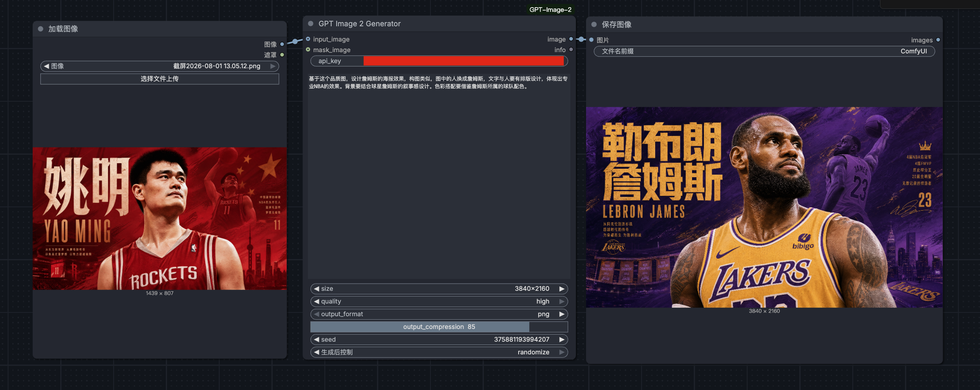This screenshot has height=390, width=980.
Task: Increase the seed value with the right arrow
Action: 562,340
